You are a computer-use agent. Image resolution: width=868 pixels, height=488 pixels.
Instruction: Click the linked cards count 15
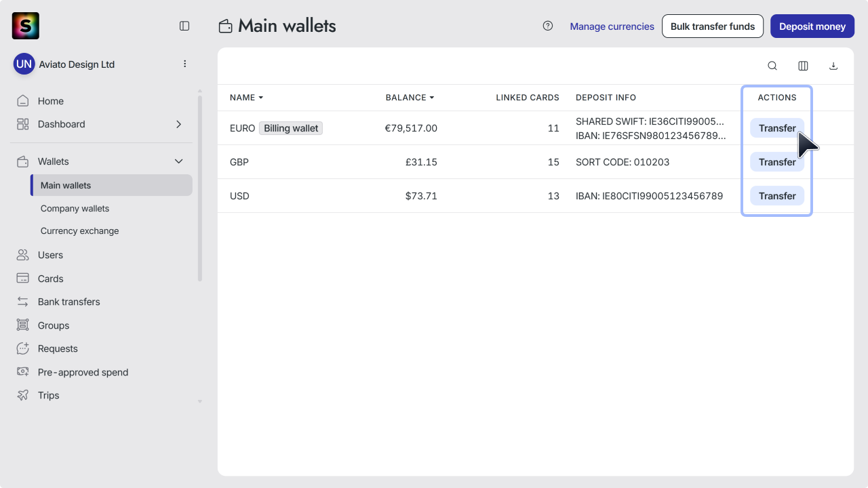coord(553,162)
